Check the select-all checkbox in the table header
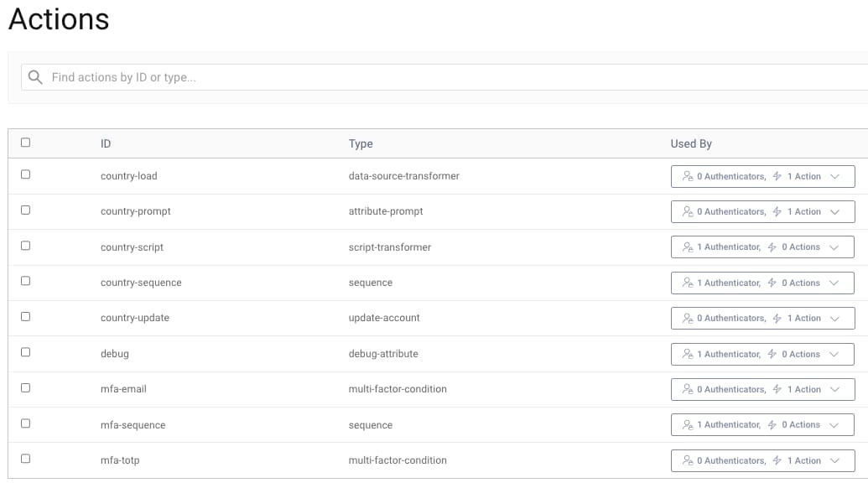Viewport: 868px width, 483px height. pos(24,143)
